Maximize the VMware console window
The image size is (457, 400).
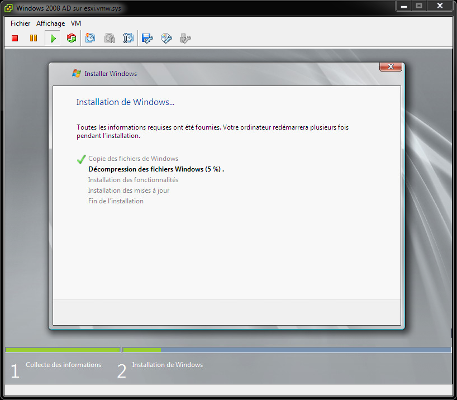click(419, 6)
